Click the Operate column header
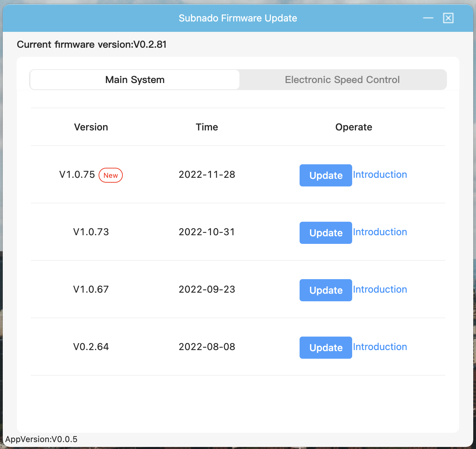The width and height of the screenshot is (476, 449). (354, 127)
